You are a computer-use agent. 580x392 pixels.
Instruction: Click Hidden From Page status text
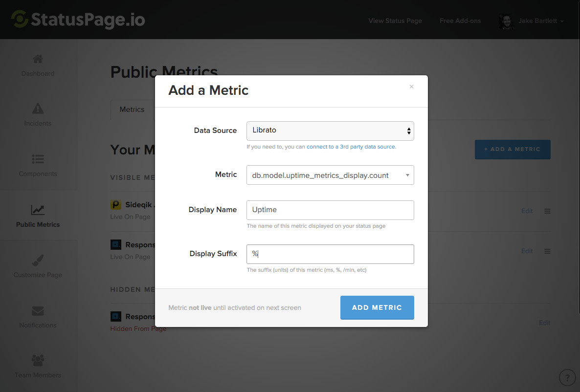138,329
